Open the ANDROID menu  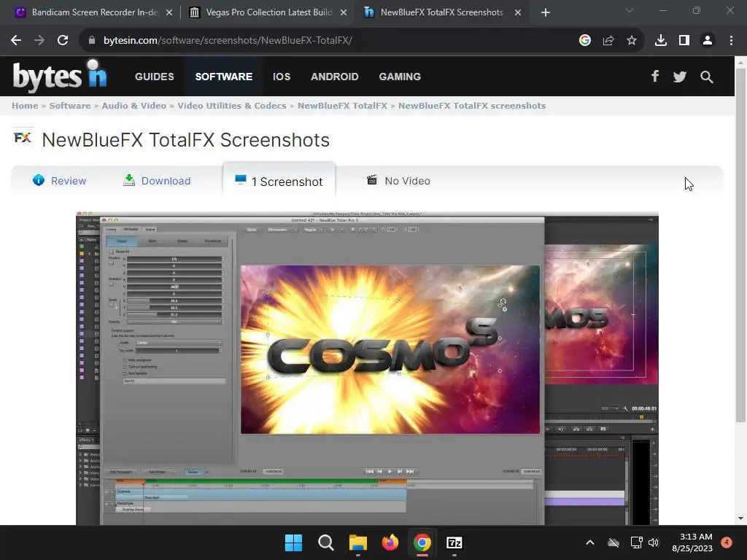click(334, 77)
